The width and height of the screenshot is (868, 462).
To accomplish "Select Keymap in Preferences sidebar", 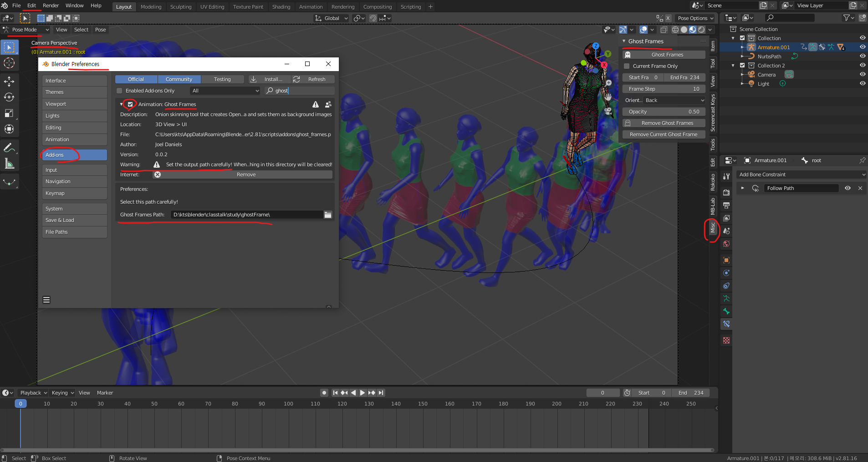I will pyautogui.click(x=75, y=193).
